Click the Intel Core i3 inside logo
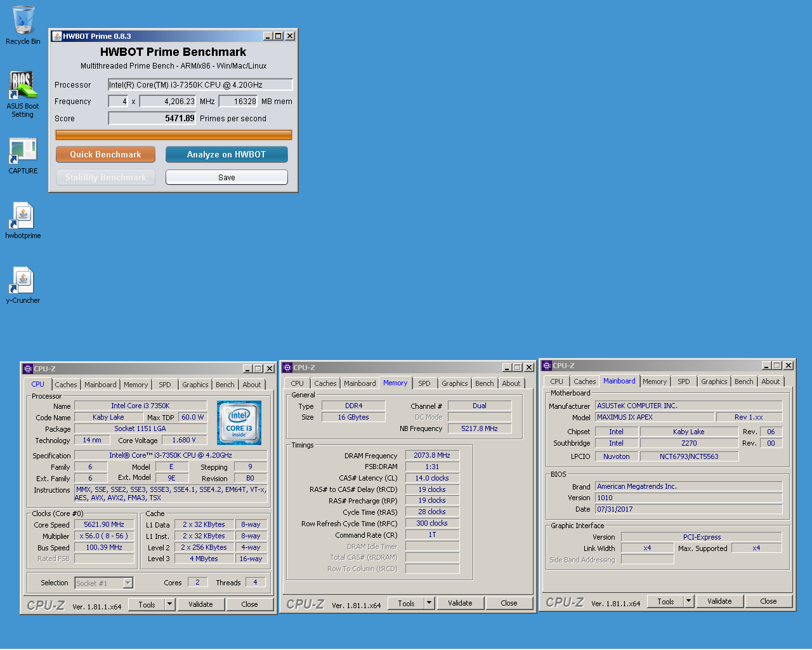The image size is (812, 650). 239,423
